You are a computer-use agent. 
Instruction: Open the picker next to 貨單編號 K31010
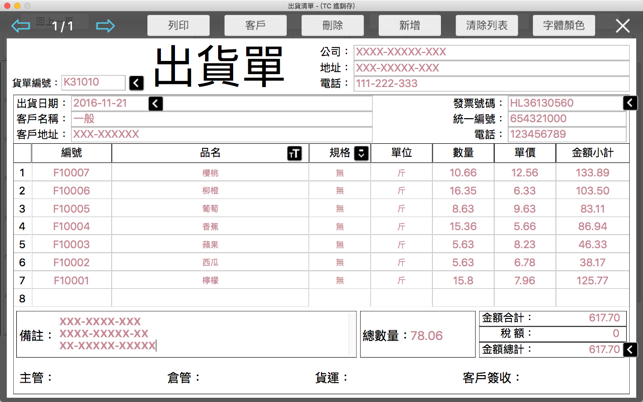click(x=137, y=83)
